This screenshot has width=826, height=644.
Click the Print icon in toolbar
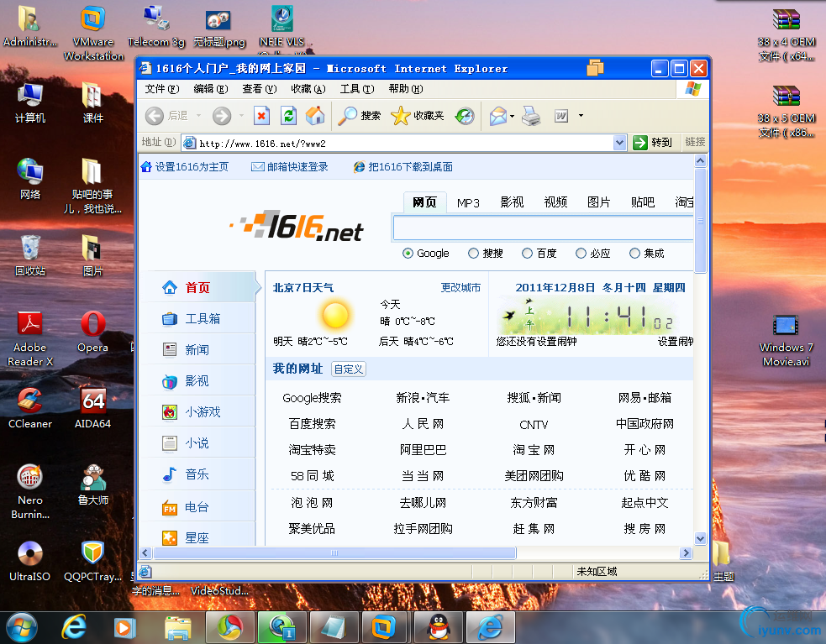[531, 116]
